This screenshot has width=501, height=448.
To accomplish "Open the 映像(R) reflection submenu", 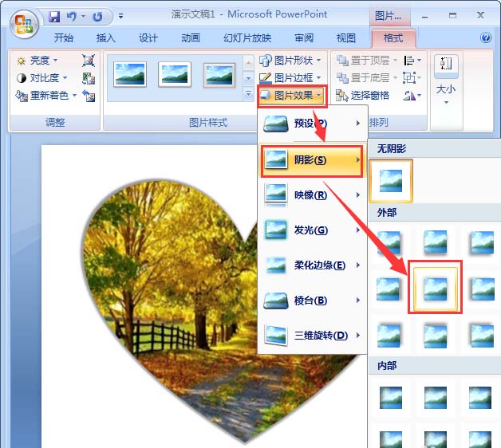I will (x=312, y=195).
